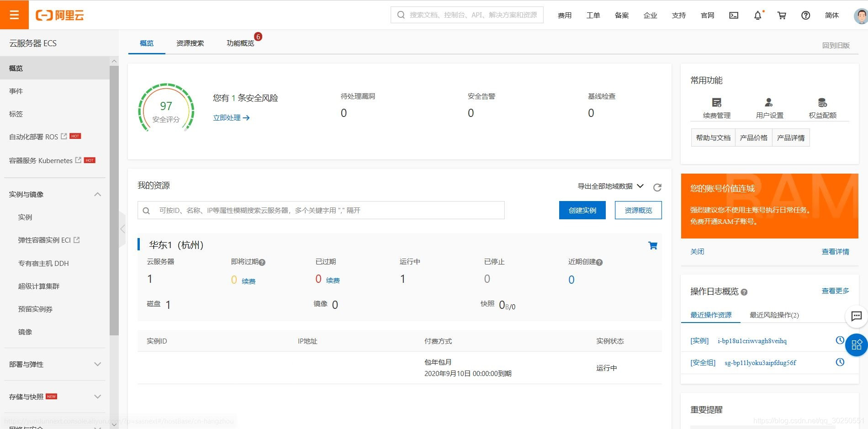The width and height of the screenshot is (868, 429).
Task: Switch to the 资源搜索 tab
Action: coord(190,43)
